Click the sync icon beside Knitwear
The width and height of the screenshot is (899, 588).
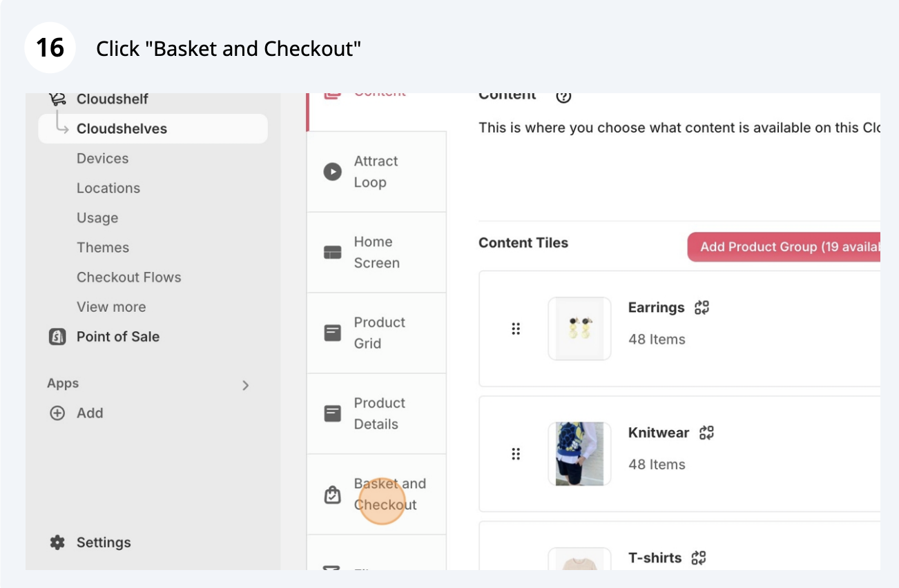coord(706,433)
